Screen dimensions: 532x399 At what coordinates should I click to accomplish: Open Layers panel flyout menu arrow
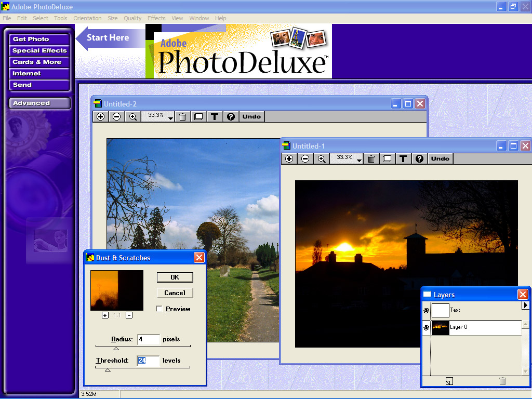point(525,305)
